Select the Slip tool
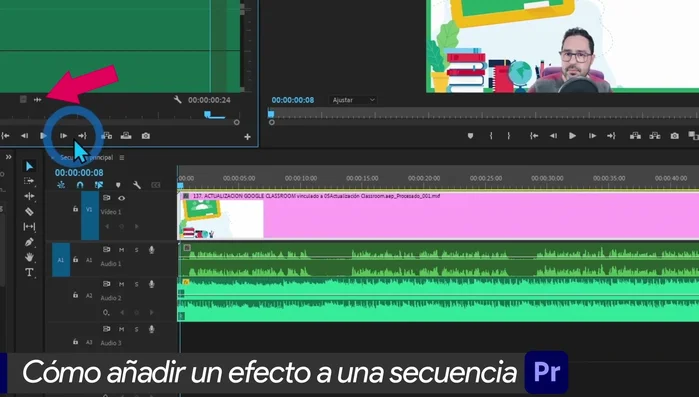Image resolution: width=699 pixels, height=397 pixels. [x=29, y=226]
